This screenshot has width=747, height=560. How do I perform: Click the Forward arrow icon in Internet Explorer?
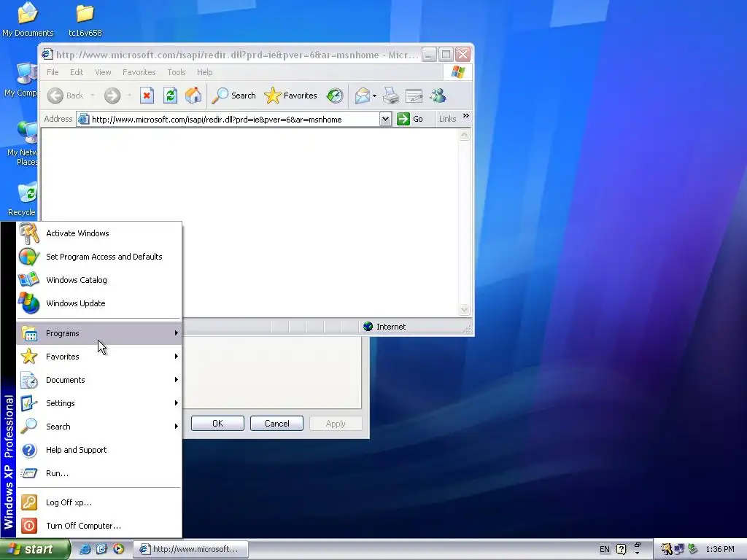[x=112, y=96]
